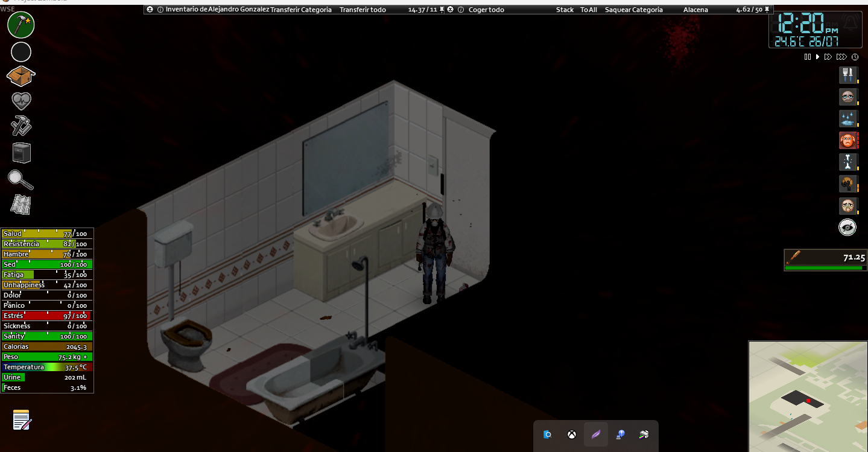Viewport: 868px width, 452px height.
Task: Open the blue file search tray icon
Action: coord(548,434)
